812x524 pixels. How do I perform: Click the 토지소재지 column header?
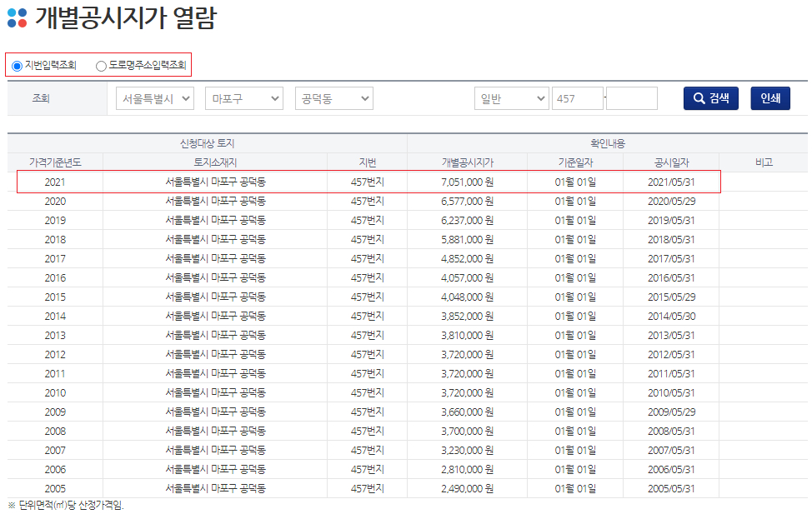pos(215,162)
